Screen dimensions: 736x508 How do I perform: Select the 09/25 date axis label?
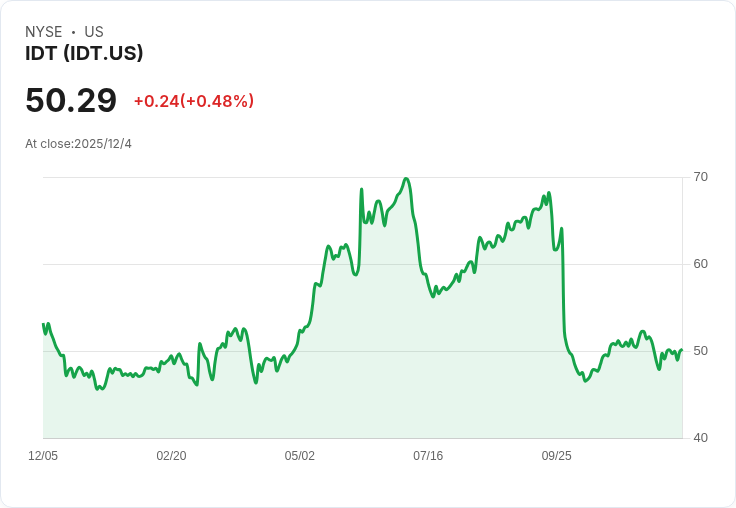pyautogui.click(x=556, y=456)
